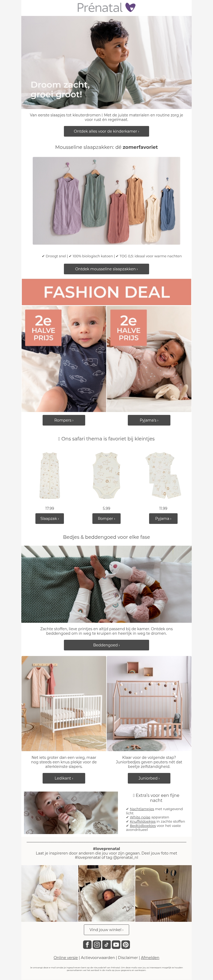Select the safari Slaapzak button
Screen dimensions: 213x980
click(x=50, y=519)
